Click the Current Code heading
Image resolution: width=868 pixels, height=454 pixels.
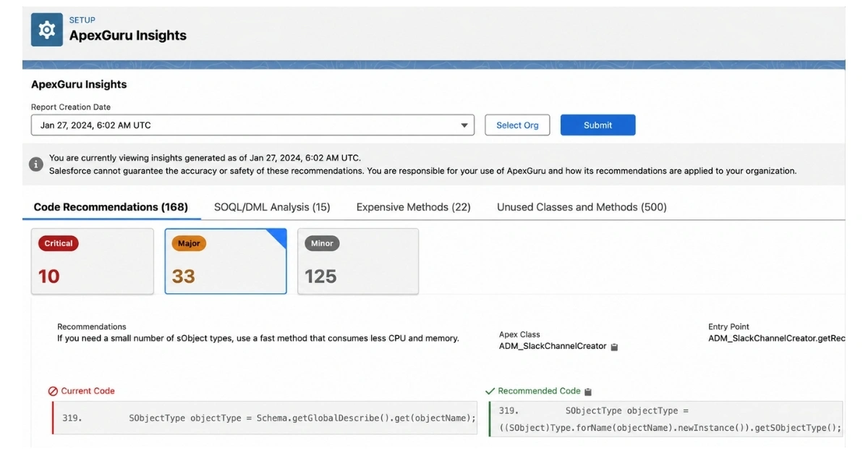point(88,391)
